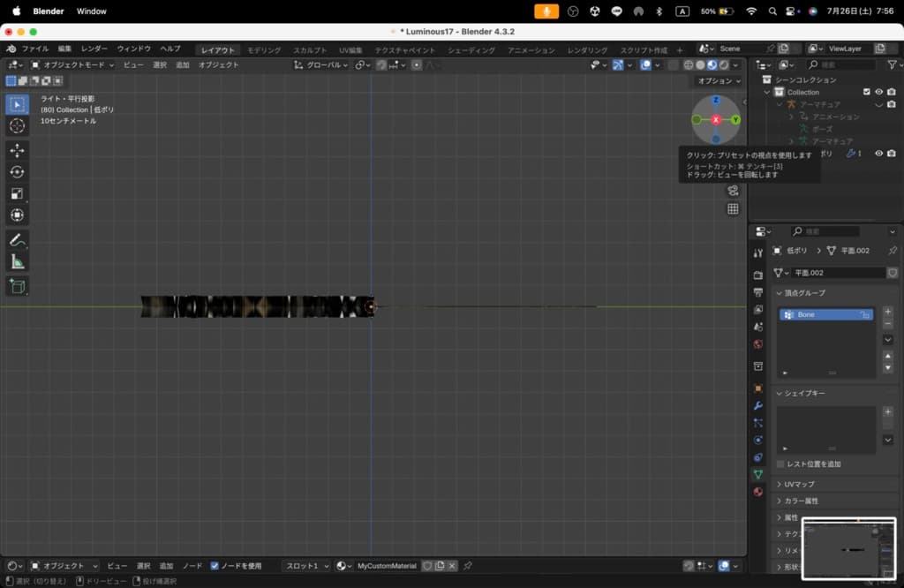
Task: Toggle the ノードを使用 checkbox
Action: point(215,566)
